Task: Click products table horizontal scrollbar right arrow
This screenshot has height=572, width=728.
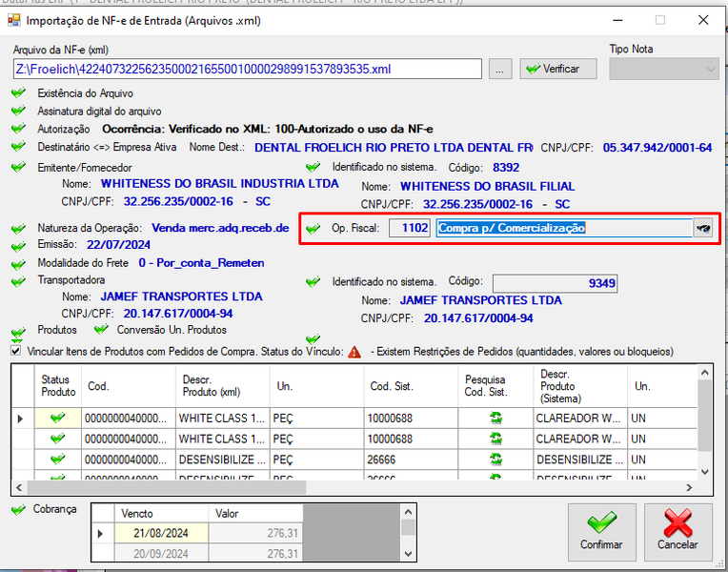Action: [x=689, y=487]
